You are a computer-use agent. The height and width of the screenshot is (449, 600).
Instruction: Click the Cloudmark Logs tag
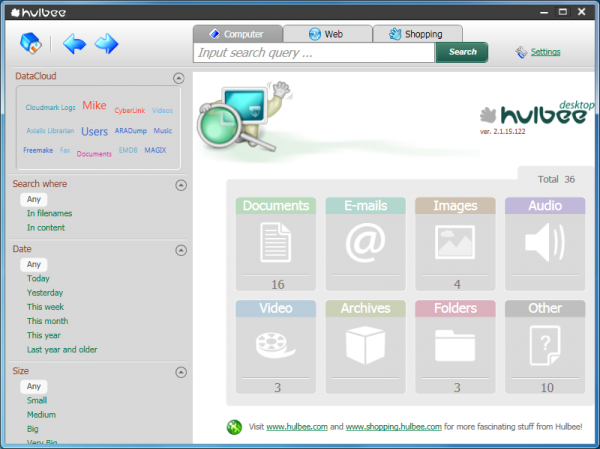51,108
